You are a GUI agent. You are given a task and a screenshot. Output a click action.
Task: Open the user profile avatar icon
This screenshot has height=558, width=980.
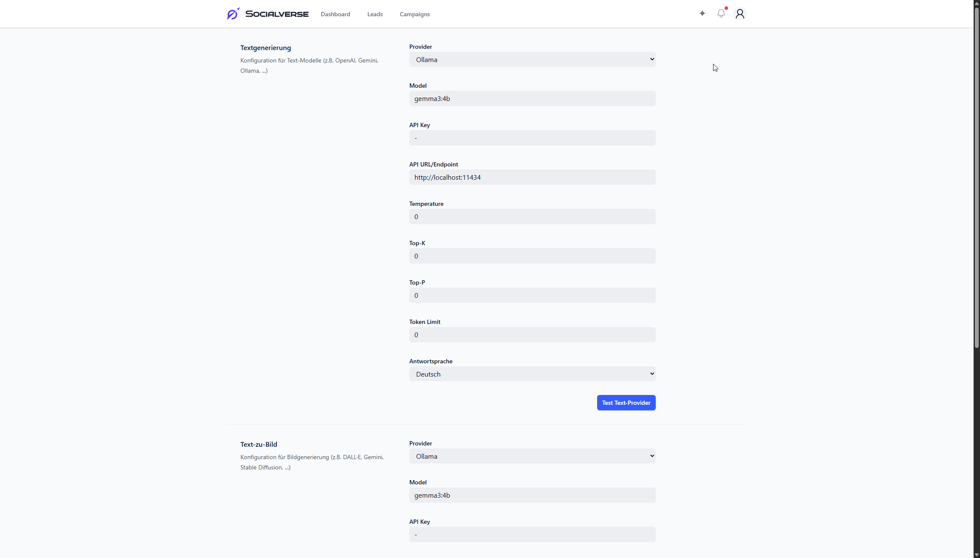(740, 14)
